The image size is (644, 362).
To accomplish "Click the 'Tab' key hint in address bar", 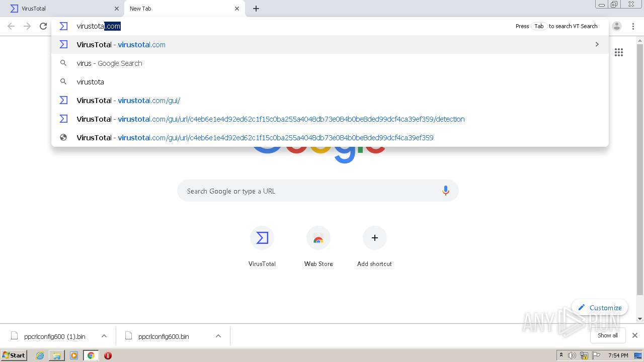I will click(x=539, y=26).
